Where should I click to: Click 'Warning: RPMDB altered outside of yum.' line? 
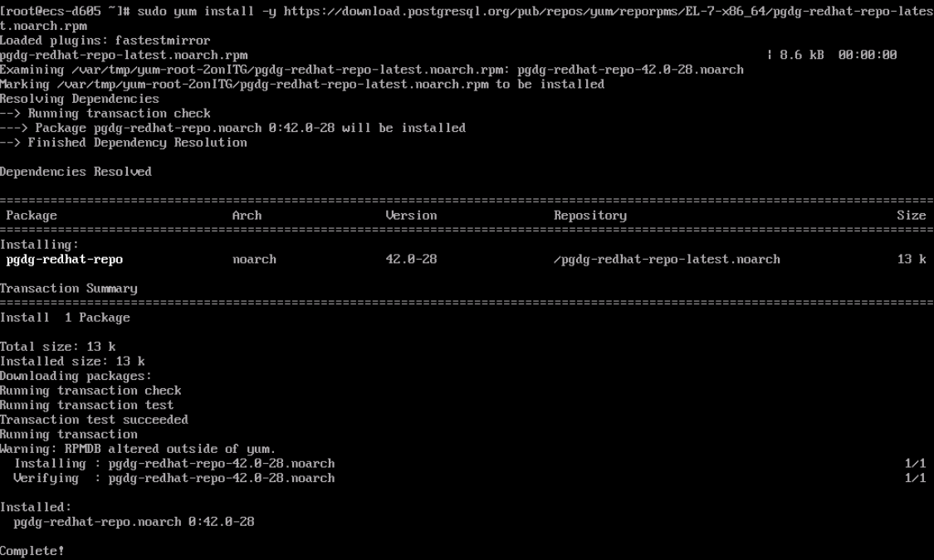coord(138,449)
